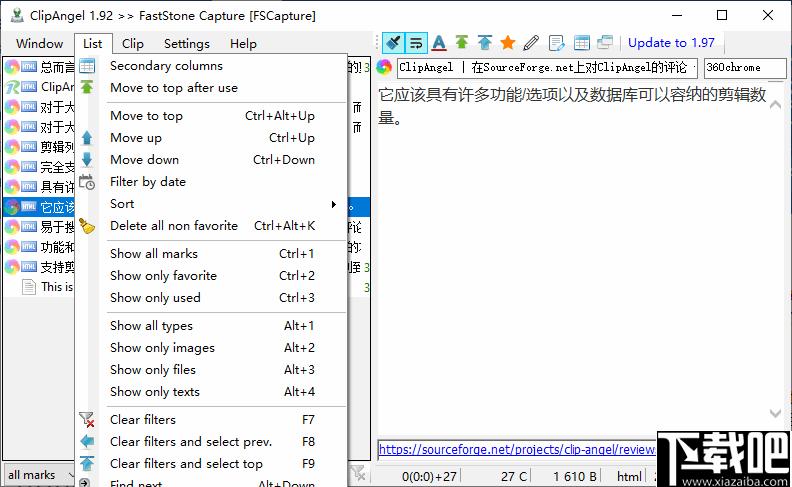
Task: Choose Clear filters and select prev.
Action: tap(211, 442)
